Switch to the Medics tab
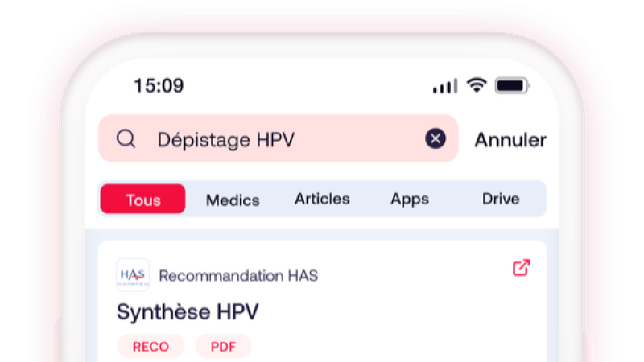 pyautogui.click(x=233, y=200)
